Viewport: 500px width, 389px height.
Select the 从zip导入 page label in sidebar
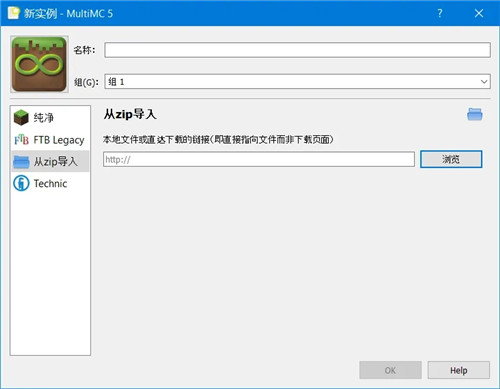coord(55,162)
